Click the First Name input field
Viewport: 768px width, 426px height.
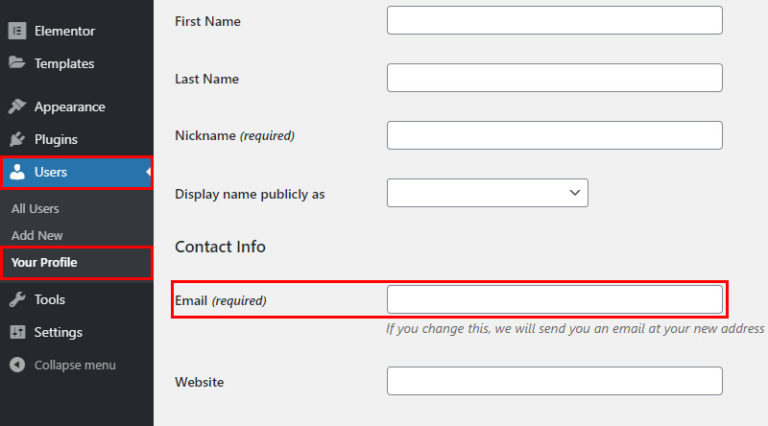tap(554, 20)
